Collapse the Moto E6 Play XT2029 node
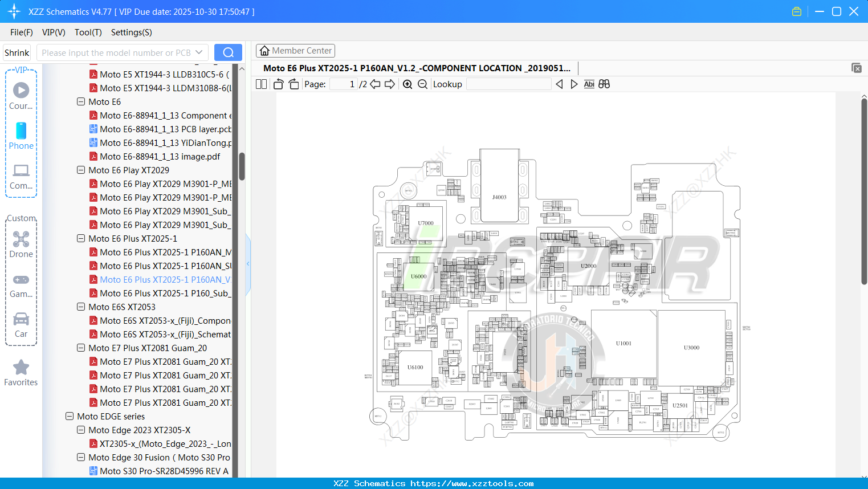Image resolution: width=868 pixels, height=489 pixels. pyautogui.click(x=81, y=170)
